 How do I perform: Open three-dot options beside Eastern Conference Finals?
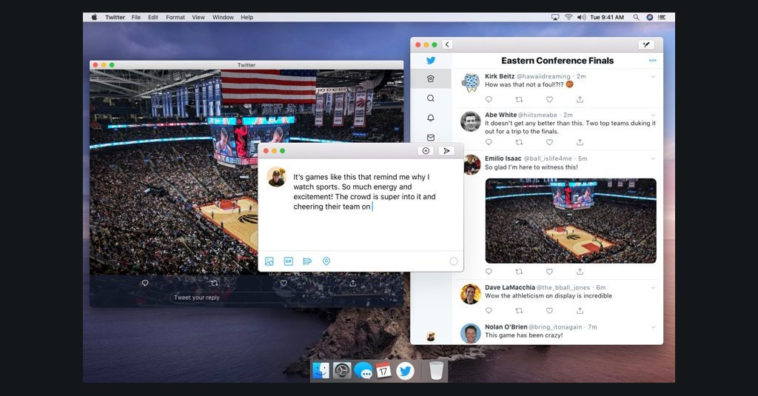click(x=652, y=60)
